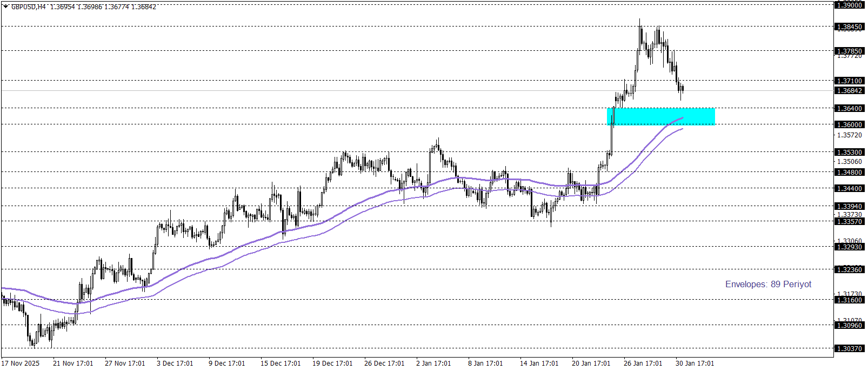This screenshot has height=370, width=868.
Task: Click the 21 Nov 17:01 time label
Action: pos(73,363)
